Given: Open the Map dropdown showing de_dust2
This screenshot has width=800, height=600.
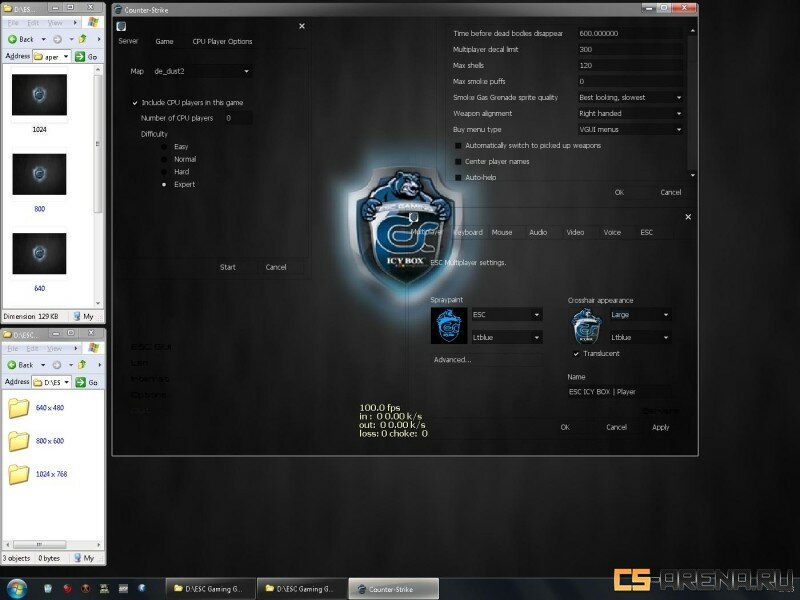Looking at the screenshot, I should (x=200, y=72).
